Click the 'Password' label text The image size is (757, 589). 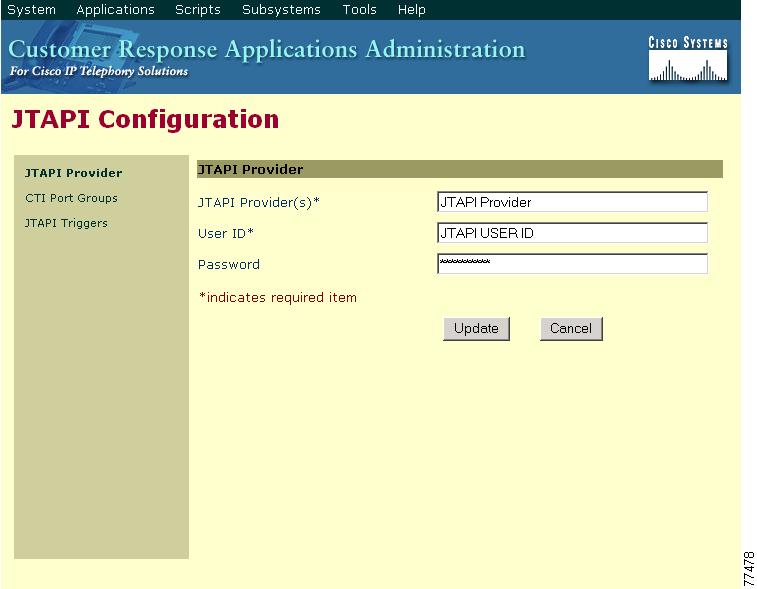[229, 264]
